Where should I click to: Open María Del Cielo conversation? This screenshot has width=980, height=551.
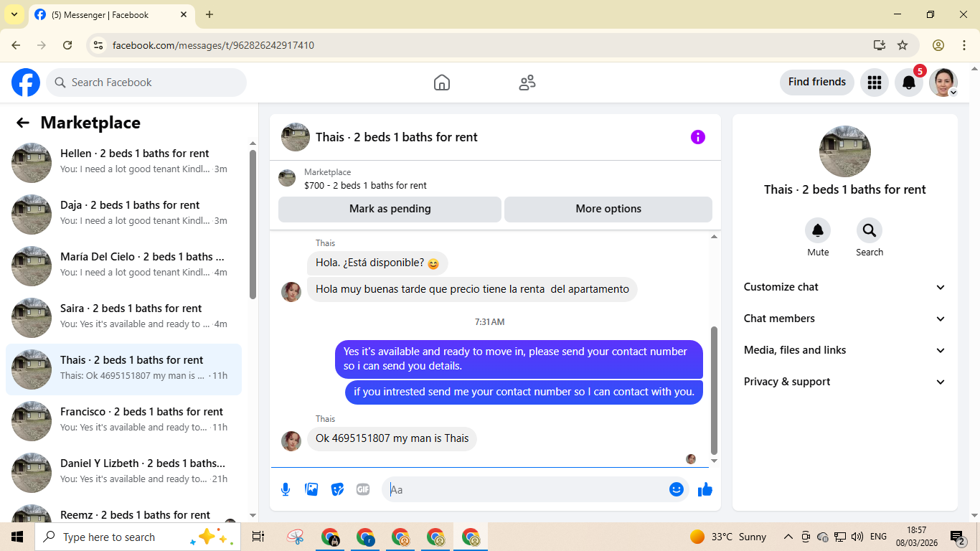[123, 266]
